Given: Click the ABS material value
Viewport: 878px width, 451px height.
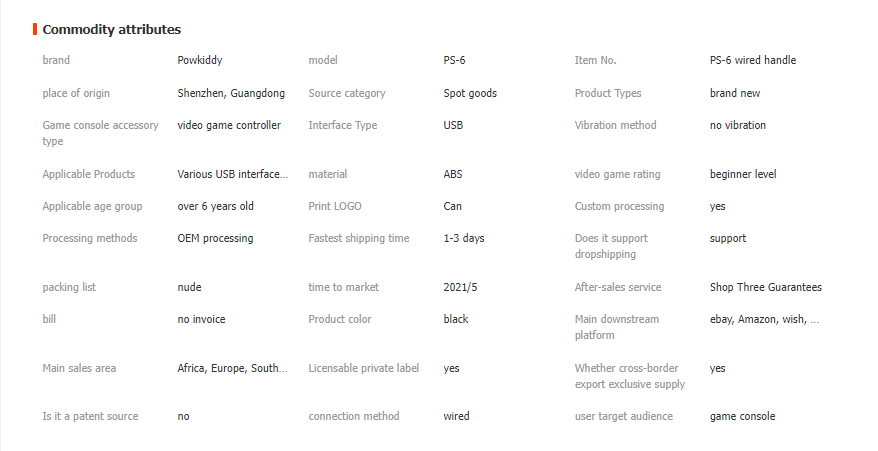Looking at the screenshot, I should pos(453,174).
